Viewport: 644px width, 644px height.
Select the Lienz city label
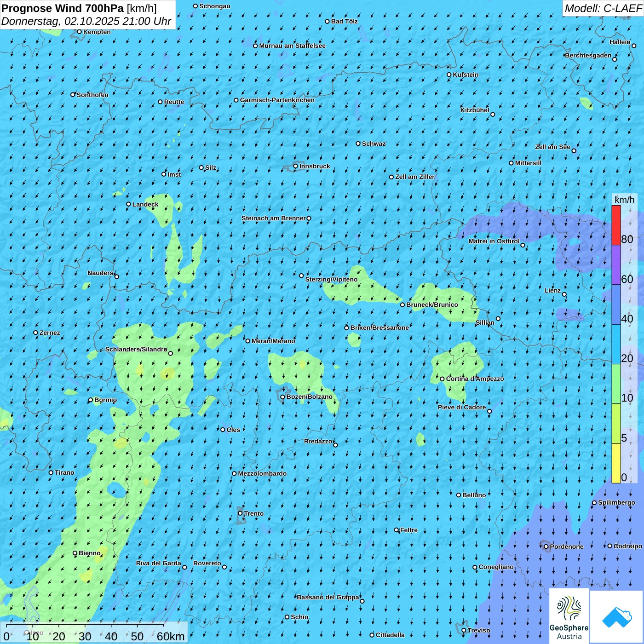tap(552, 290)
